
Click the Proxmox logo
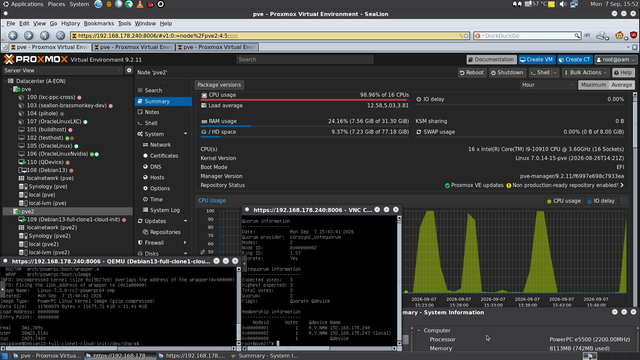(x=36, y=60)
